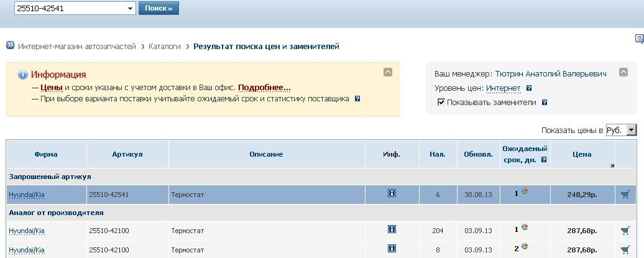
Task: Add 8-stock 25510-42100 item to cart
Action: (x=625, y=249)
